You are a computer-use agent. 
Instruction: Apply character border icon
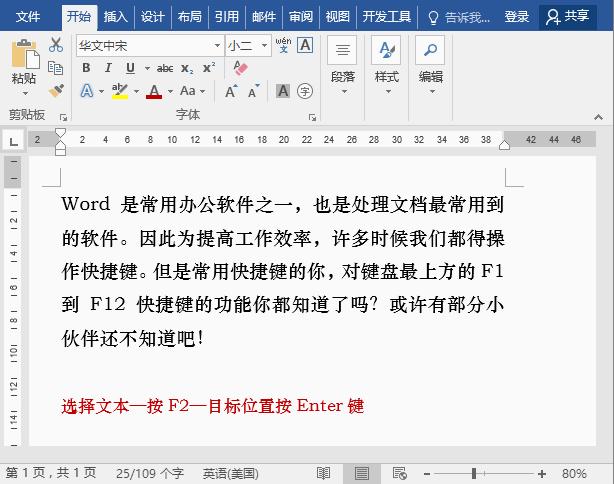305,45
